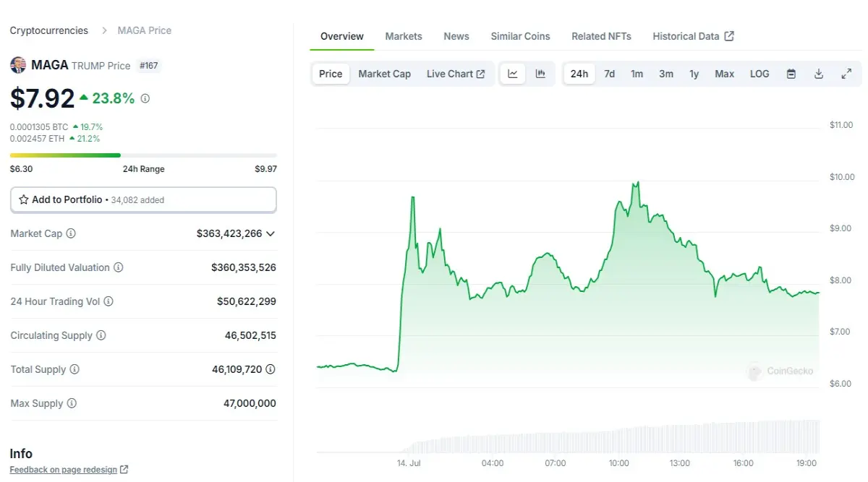
Task: Click the 0.0001305 BTC value
Action: 39,127
